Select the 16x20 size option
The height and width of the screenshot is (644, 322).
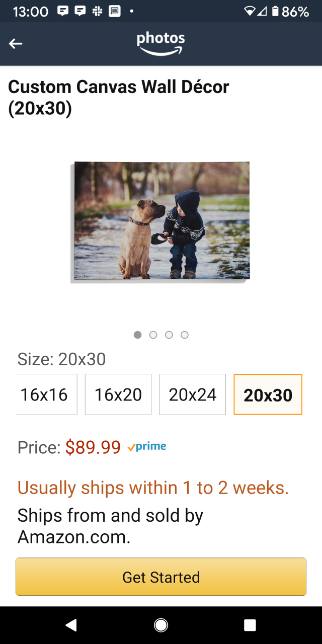tap(118, 394)
